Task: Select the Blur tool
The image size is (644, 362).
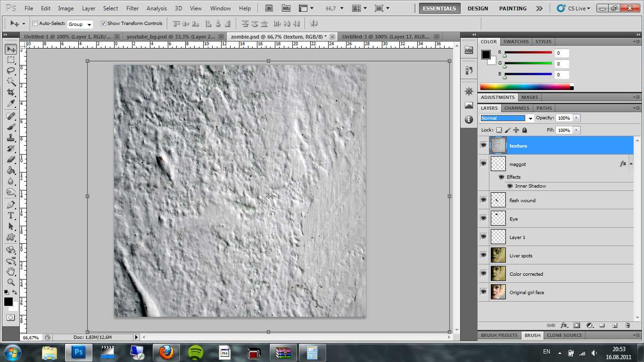Action: tap(11, 181)
